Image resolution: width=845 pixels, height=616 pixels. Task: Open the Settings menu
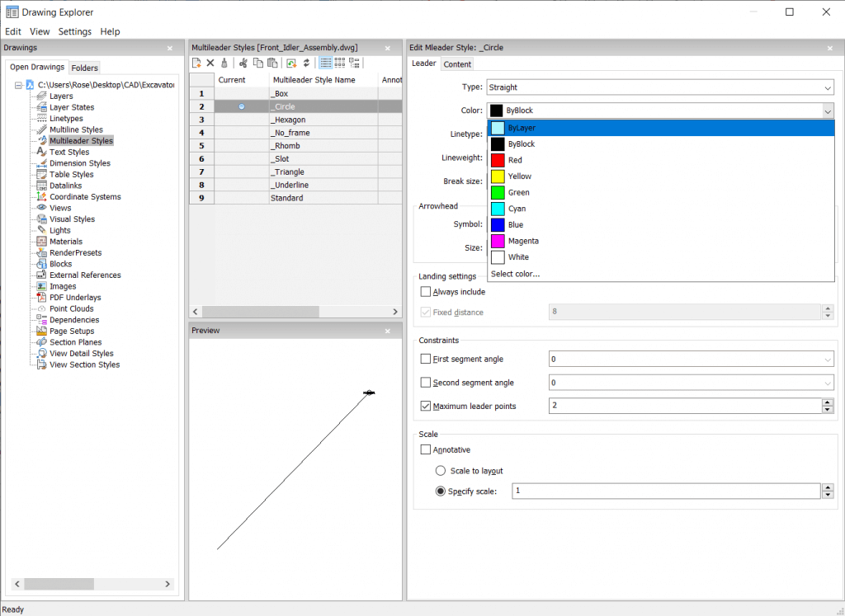[74, 31]
